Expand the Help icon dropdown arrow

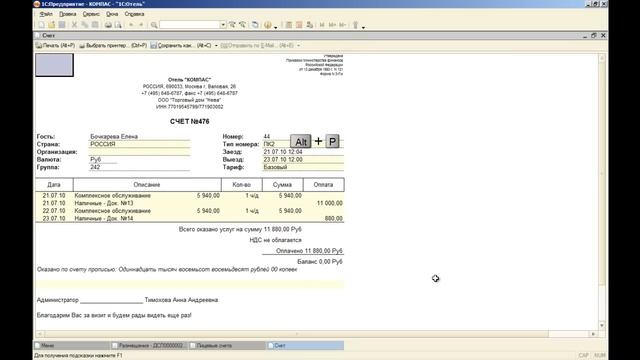tap(276, 27)
